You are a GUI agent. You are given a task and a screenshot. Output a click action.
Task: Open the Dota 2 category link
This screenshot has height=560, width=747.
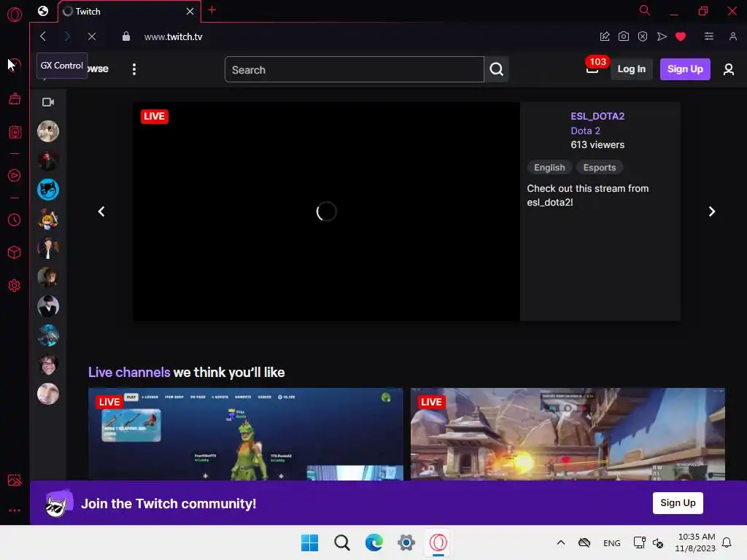(586, 131)
